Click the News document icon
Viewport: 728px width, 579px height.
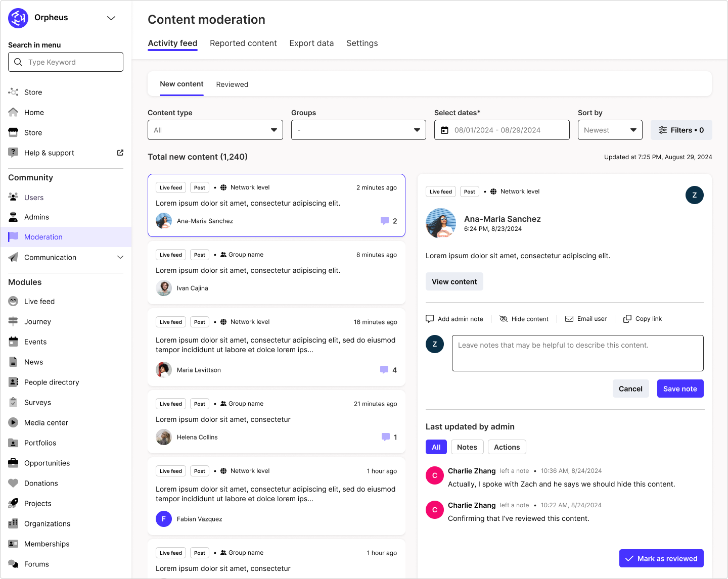(13, 362)
